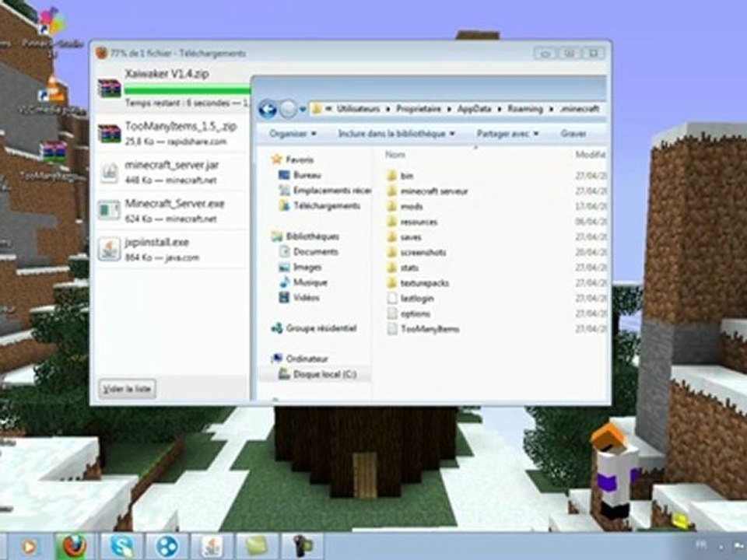Select Propriétaire in the address path
The height and width of the screenshot is (560, 747).
pos(419,109)
